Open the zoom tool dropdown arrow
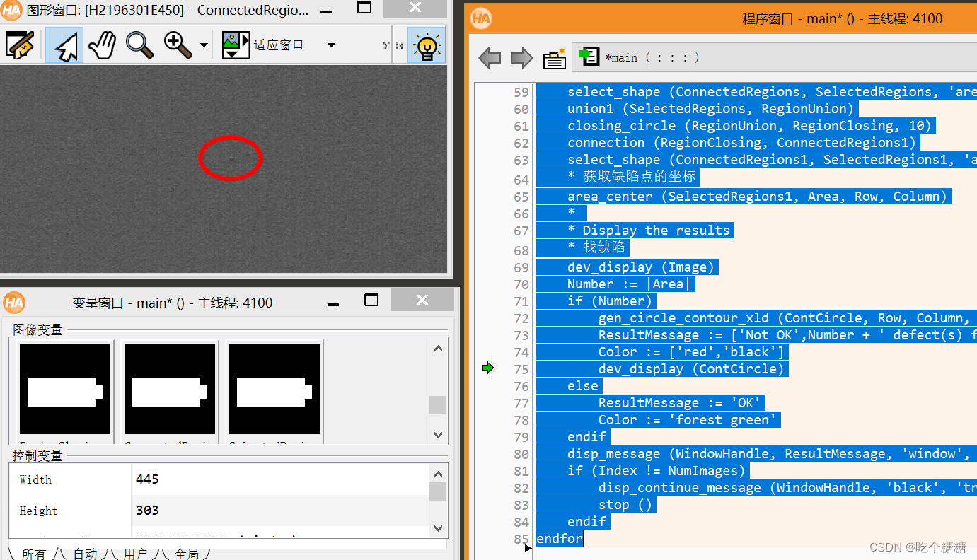The height and width of the screenshot is (560, 977). point(204,46)
